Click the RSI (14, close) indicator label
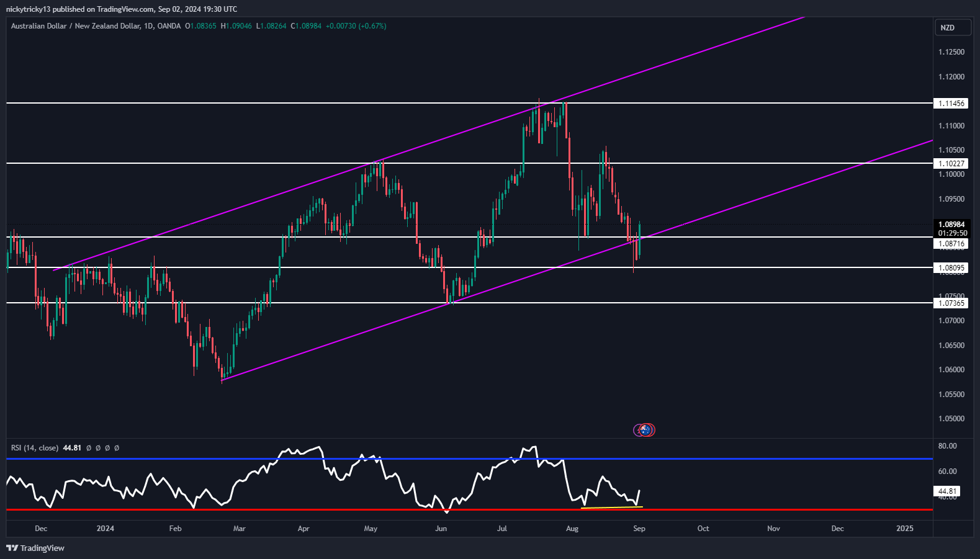The image size is (980, 559). (x=35, y=447)
